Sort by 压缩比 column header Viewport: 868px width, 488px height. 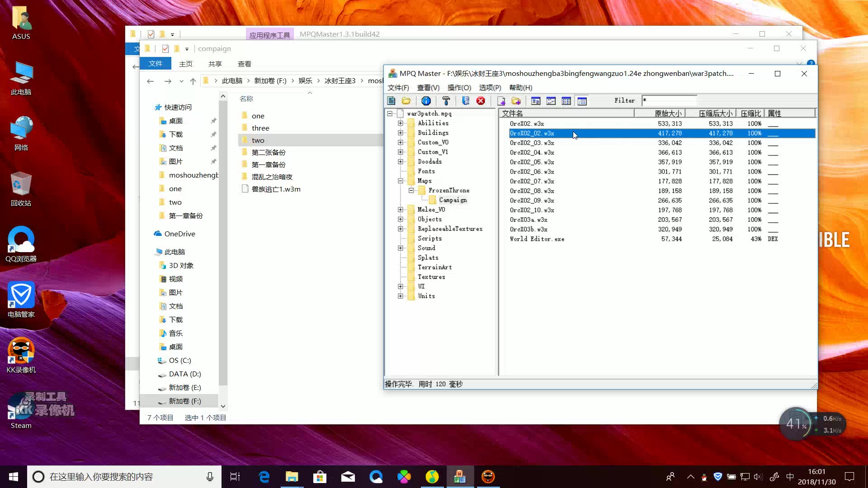(x=750, y=113)
